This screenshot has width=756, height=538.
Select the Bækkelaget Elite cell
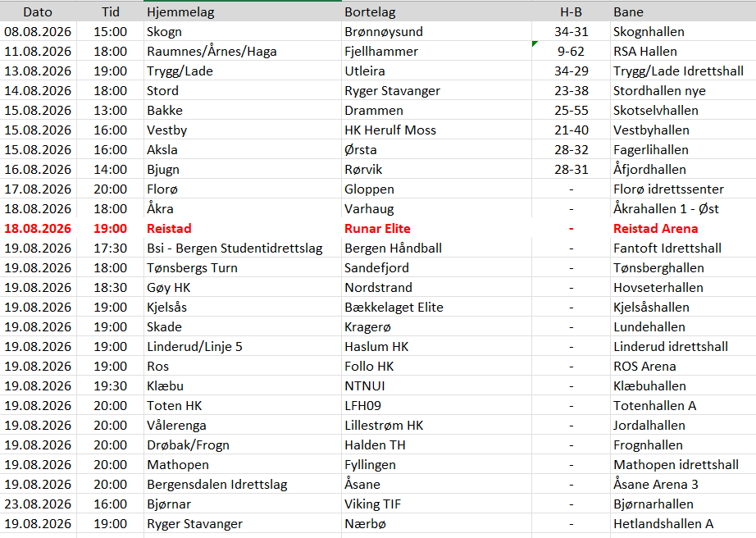(436, 307)
